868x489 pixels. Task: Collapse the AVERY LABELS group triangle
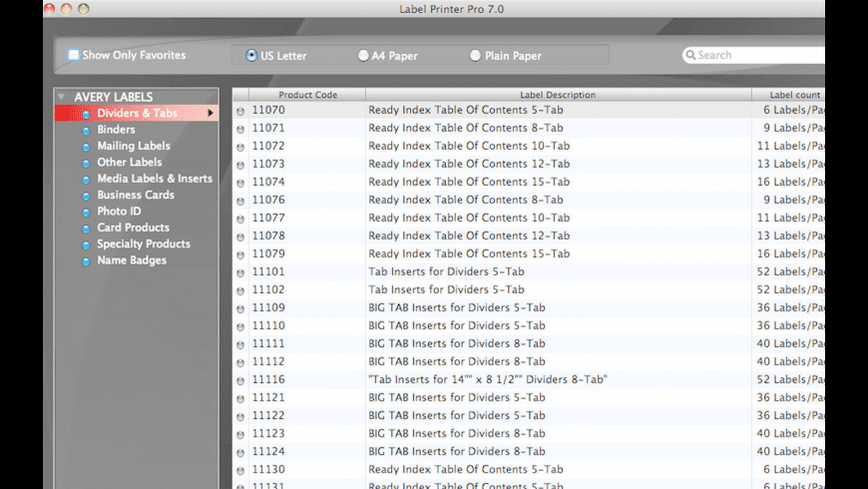point(62,97)
